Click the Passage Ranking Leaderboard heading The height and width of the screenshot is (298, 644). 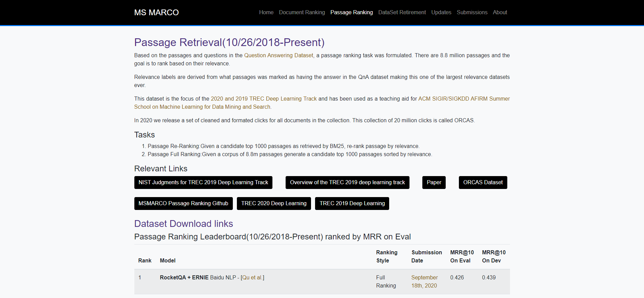[x=272, y=237]
